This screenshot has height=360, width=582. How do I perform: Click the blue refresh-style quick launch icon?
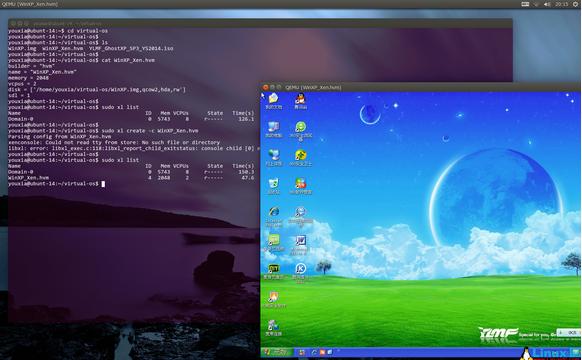[314, 352]
